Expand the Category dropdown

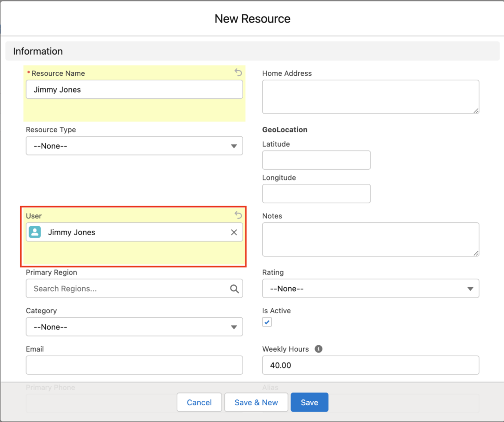point(134,327)
